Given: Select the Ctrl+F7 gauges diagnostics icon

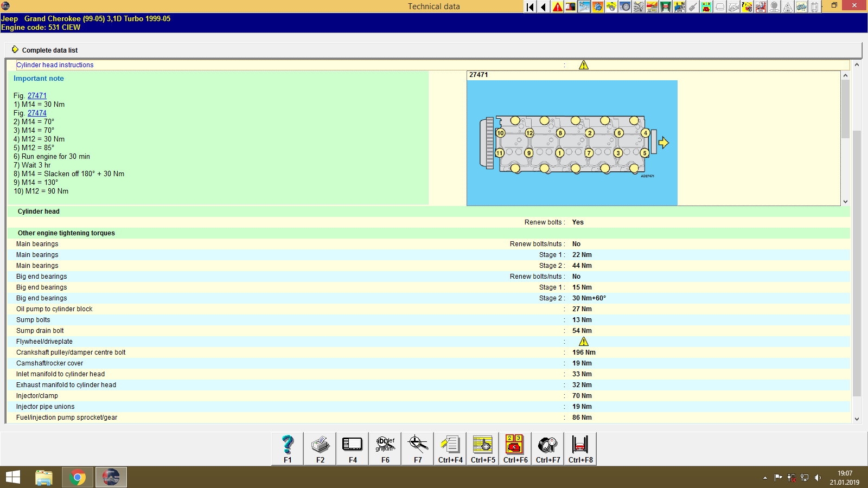Looking at the screenshot, I should 547,446.
